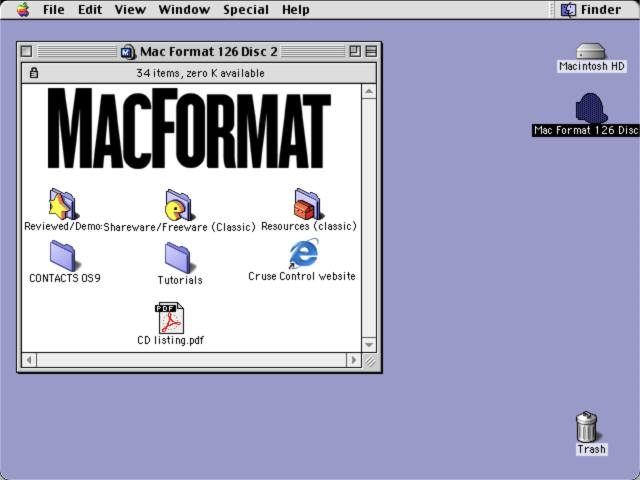Select the Tutorials folder icon

[x=180, y=258]
